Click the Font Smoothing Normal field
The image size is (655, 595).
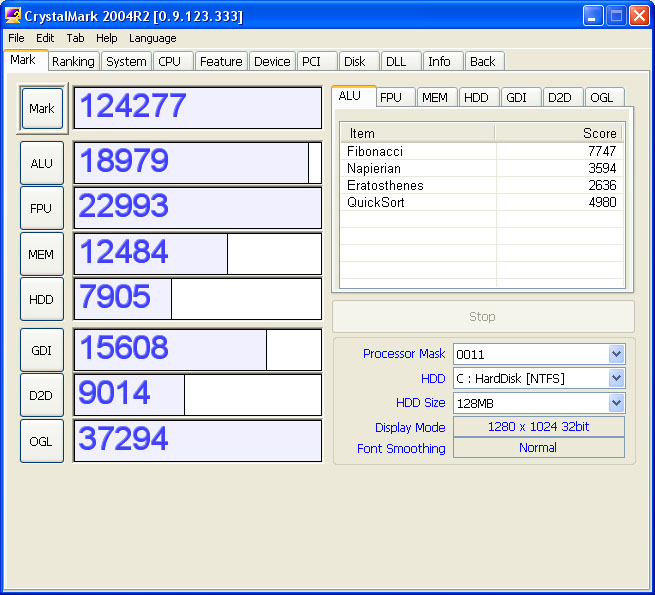(539, 448)
